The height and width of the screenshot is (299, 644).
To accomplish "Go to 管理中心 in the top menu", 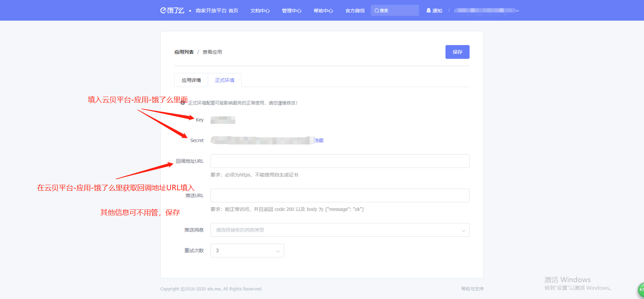I will pos(292,11).
